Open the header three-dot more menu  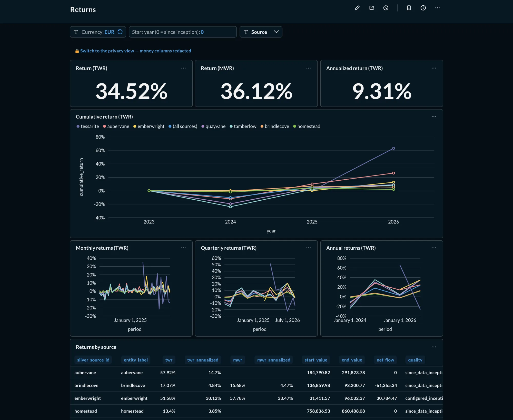point(438,8)
